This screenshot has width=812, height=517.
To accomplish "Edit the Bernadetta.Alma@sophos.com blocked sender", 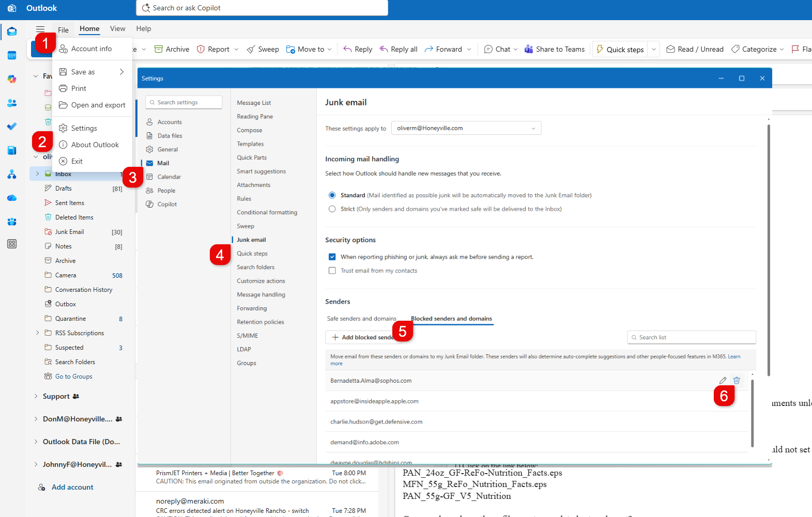I will coord(723,381).
